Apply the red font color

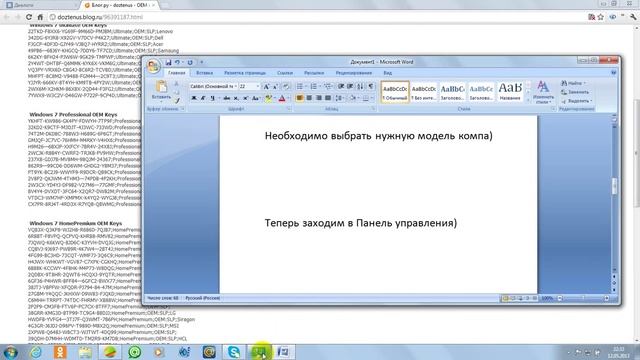[282, 98]
